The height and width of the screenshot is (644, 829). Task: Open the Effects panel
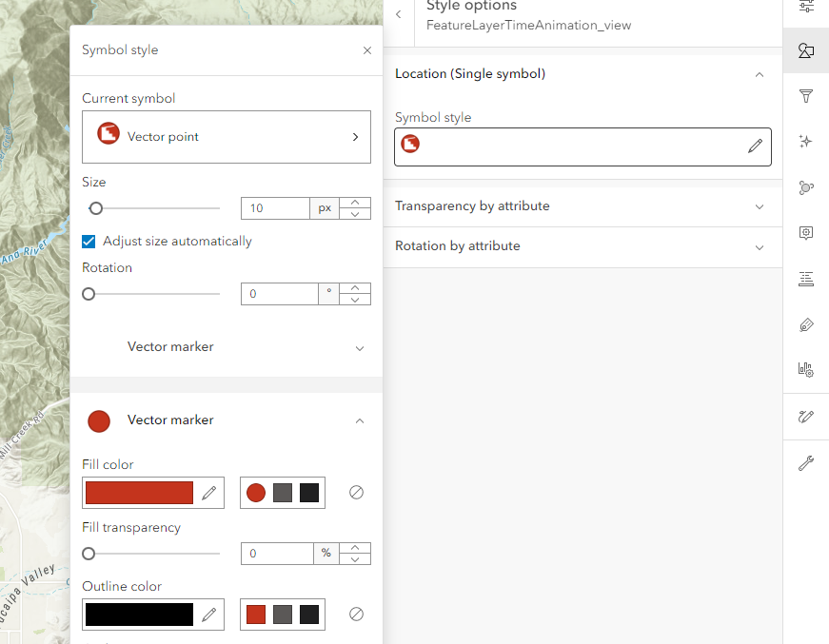coord(806,141)
